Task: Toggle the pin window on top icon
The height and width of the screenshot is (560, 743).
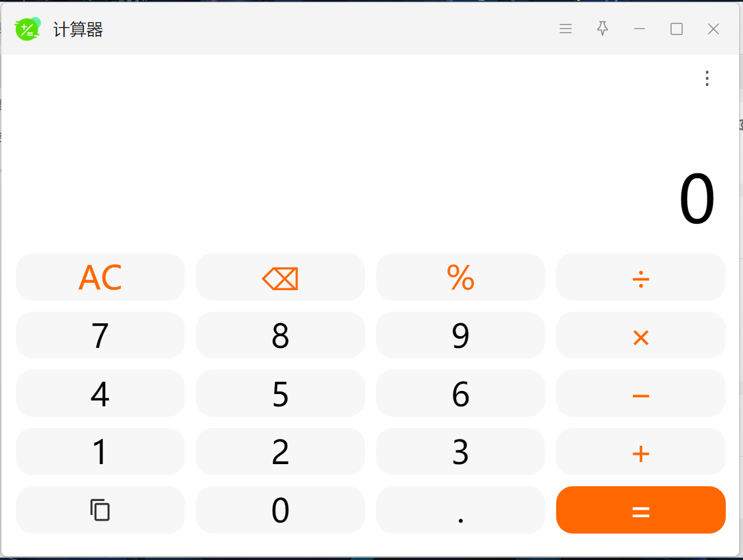Action: (603, 29)
